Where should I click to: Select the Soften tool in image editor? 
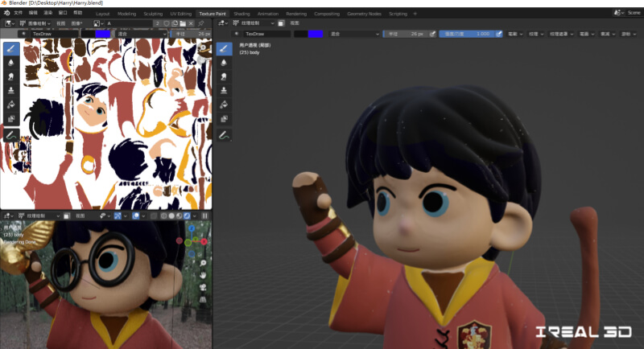point(11,63)
